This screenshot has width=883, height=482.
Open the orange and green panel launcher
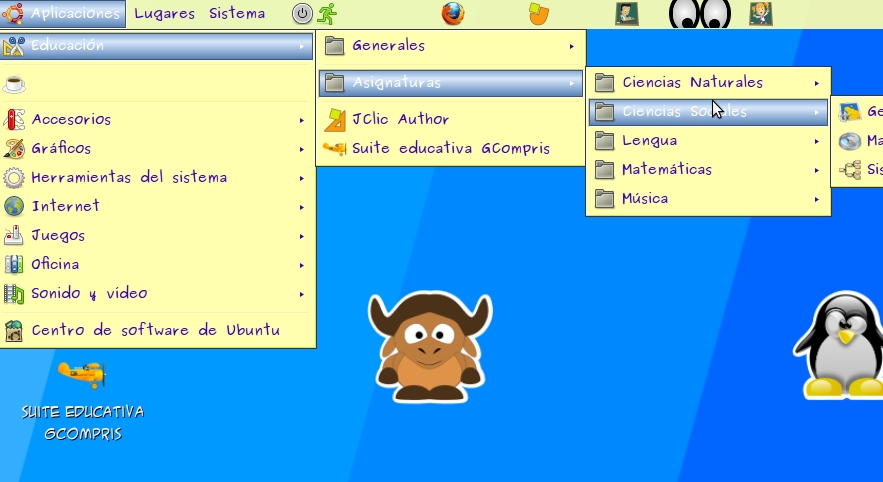[x=539, y=14]
